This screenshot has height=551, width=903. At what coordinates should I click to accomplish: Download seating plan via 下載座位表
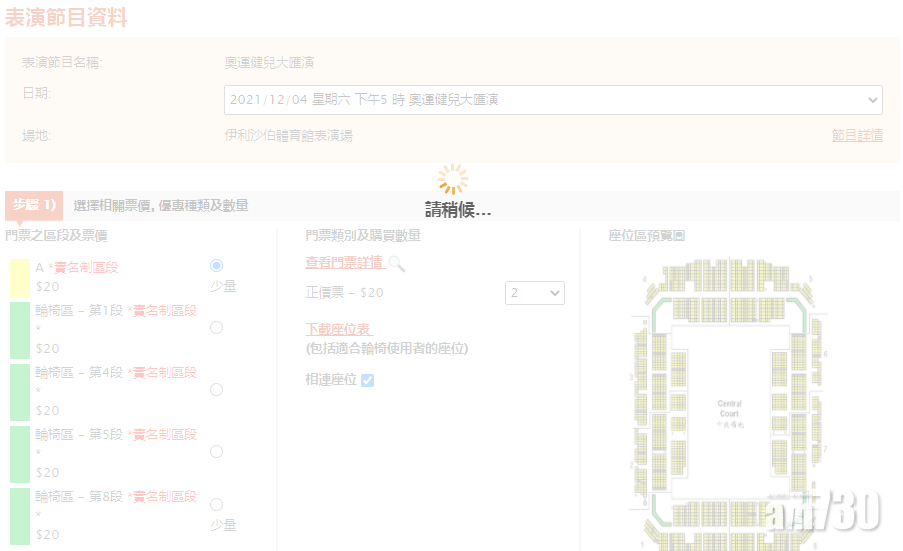(x=338, y=330)
